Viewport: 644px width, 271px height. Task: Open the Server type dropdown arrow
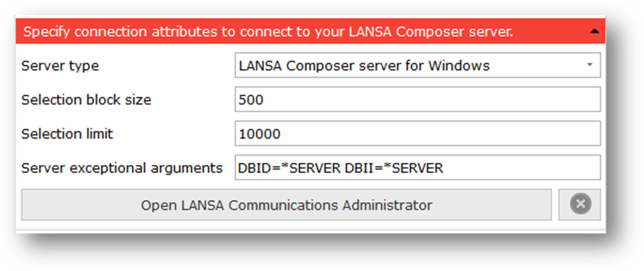coord(590,65)
